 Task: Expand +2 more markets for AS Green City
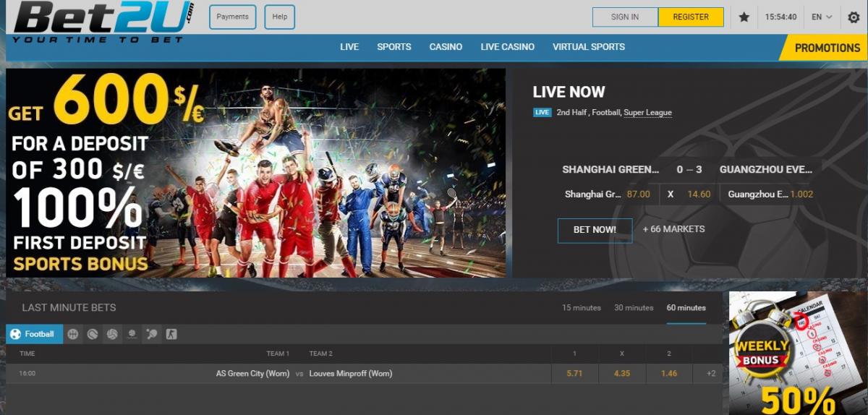click(x=711, y=374)
